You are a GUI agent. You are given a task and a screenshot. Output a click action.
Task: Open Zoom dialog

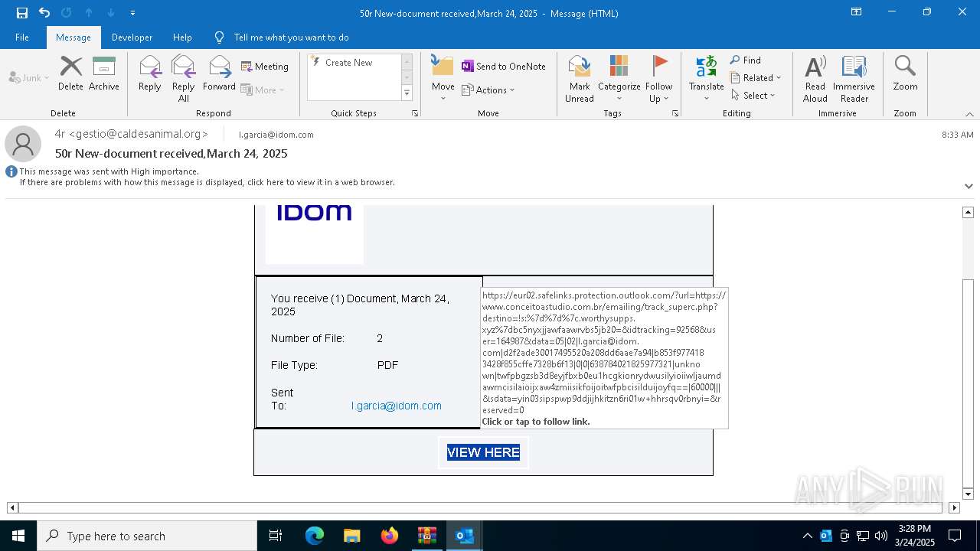(x=905, y=74)
